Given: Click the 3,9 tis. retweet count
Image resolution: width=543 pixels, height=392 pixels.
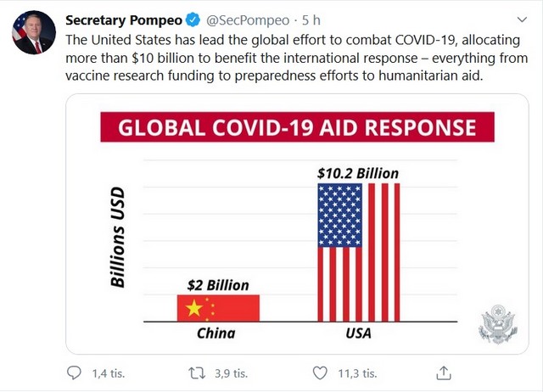Looking at the screenshot, I should coord(231,373).
